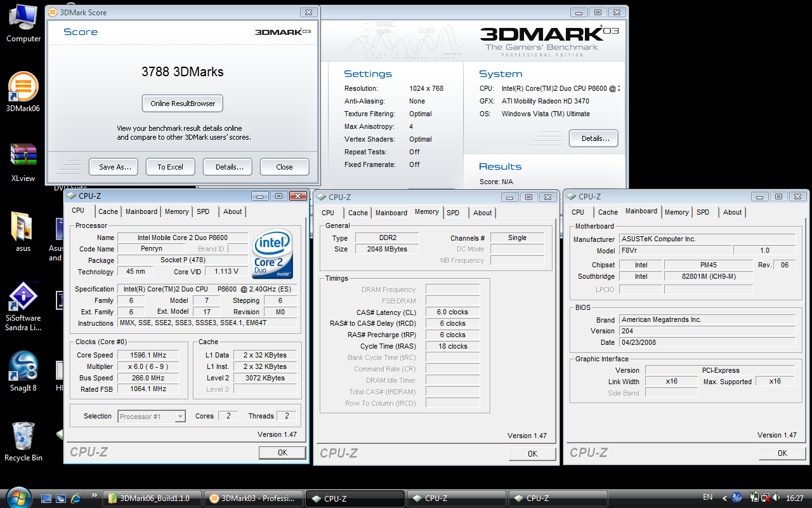Click the taskbar clock showing 16:27
812x508 pixels.
[795, 498]
